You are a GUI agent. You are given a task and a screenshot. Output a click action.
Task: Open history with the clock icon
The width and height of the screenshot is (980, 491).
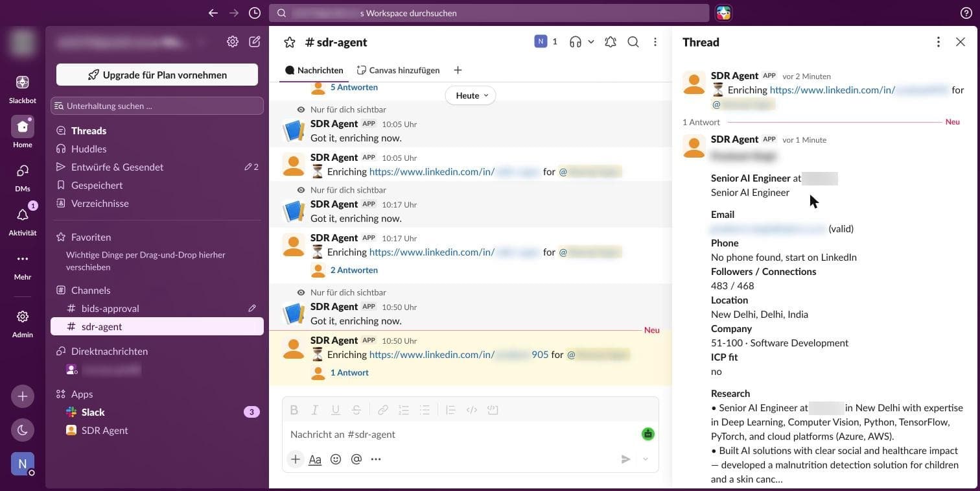click(x=255, y=13)
